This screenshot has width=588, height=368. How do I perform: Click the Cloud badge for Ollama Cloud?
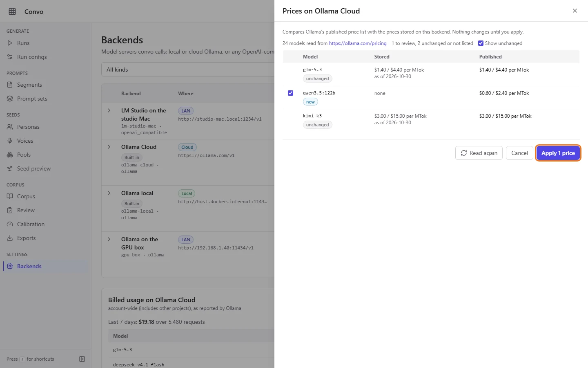[187, 147]
